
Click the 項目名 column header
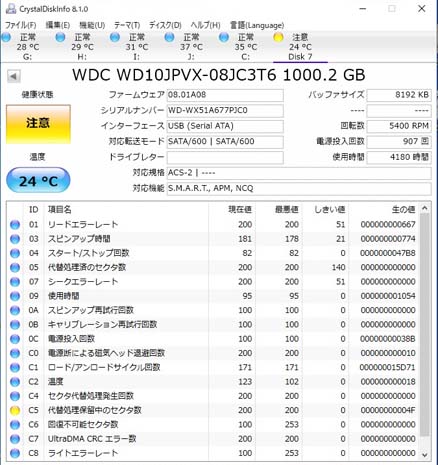tap(60, 210)
